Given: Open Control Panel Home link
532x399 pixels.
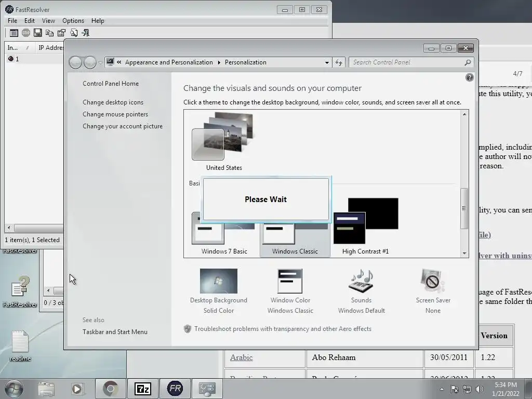Looking at the screenshot, I should tap(111, 84).
